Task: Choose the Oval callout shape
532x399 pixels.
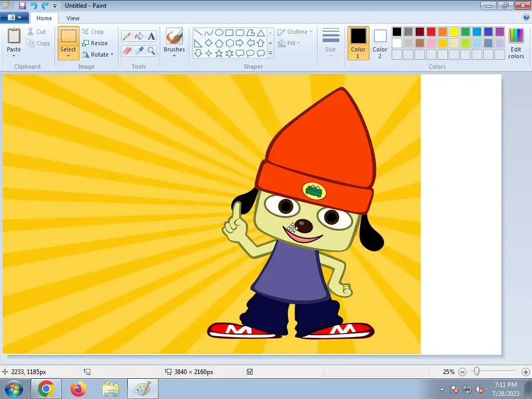Action: pyautogui.click(x=250, y=54)
